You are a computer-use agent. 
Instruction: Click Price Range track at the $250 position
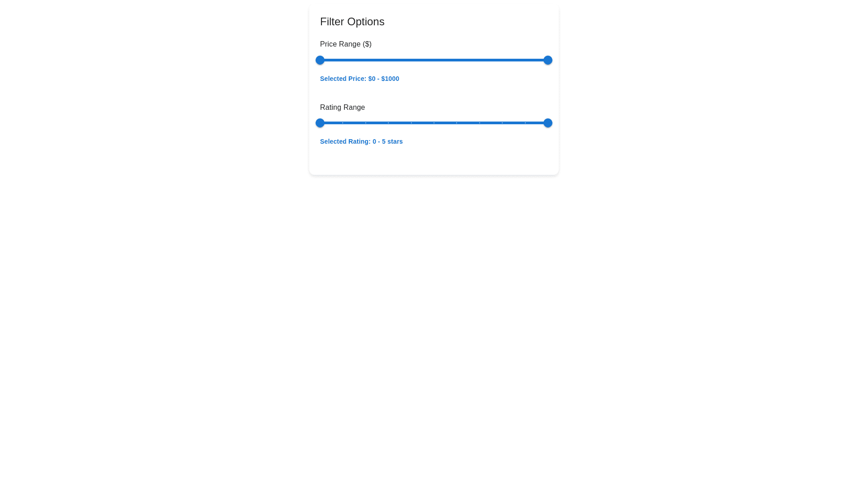[x=377, y=60]
